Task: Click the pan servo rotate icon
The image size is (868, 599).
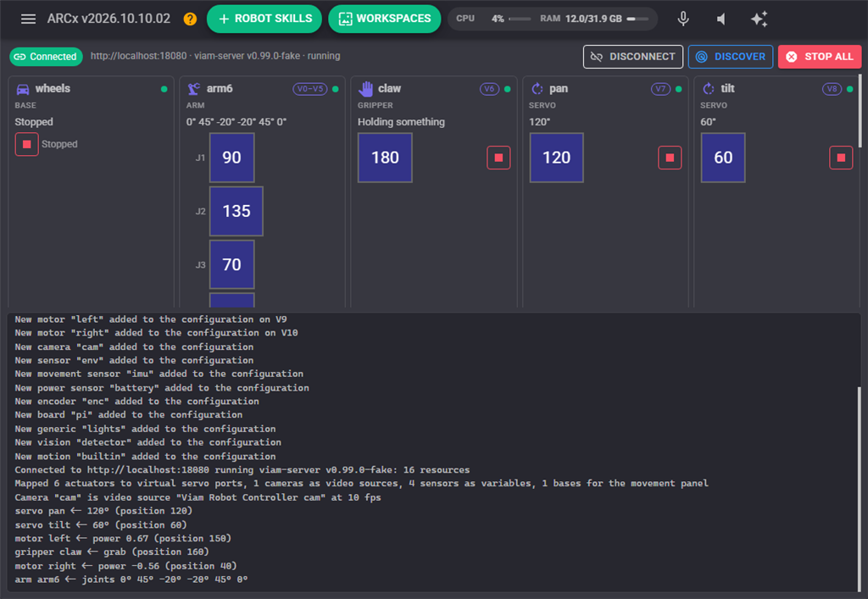Action: tap(537, 88)
